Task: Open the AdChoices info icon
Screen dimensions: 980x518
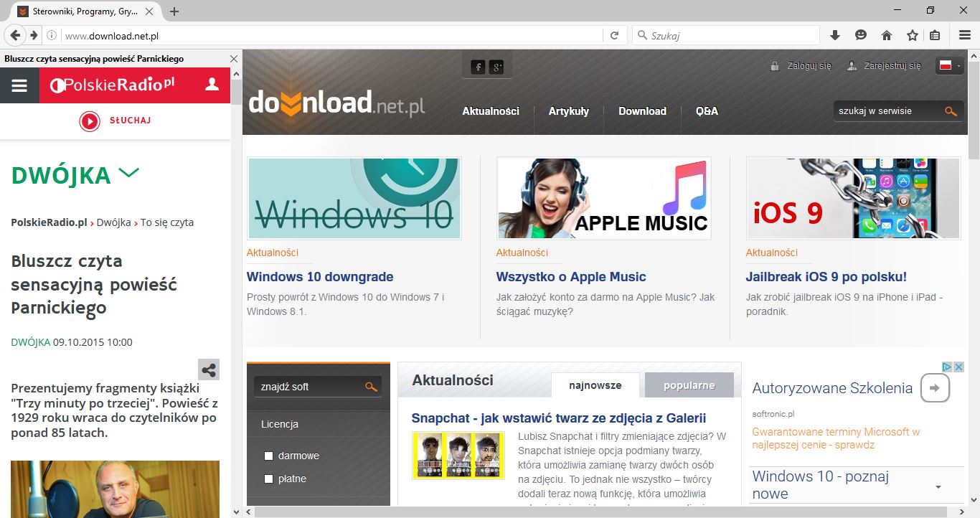Action: coord(947,367)
